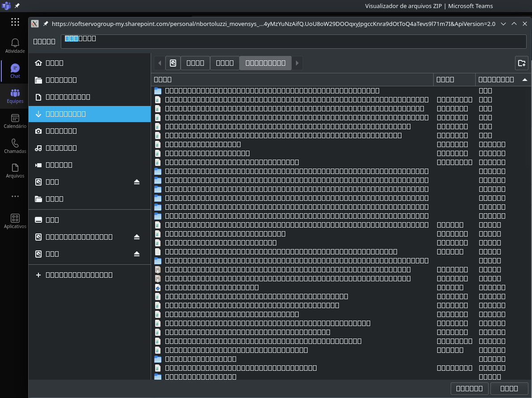Show more apps via ellipsis in Teams sidebar
The width and height of the screenshot is (532, 398).
coord(15,196)
